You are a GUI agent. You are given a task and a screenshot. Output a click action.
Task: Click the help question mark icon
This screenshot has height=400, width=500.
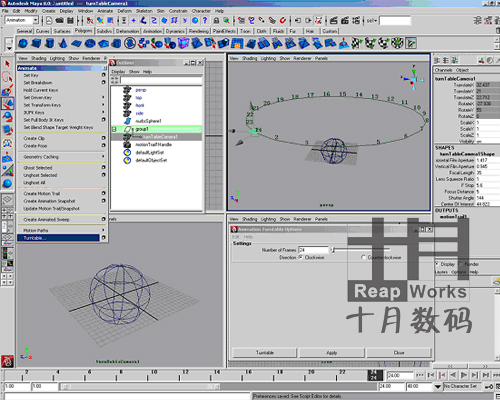click(205, 21)
